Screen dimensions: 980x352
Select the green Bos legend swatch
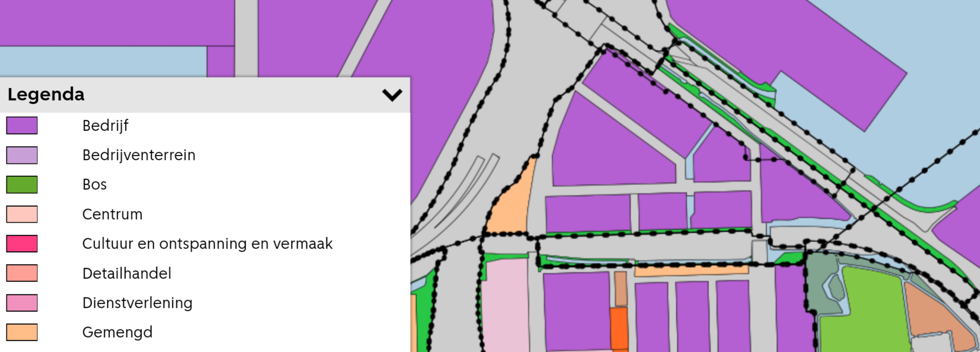point(22,185)
